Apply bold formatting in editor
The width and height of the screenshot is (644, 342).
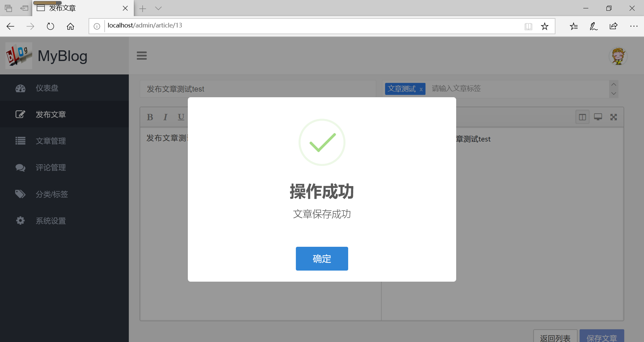click(x=150, y=117)
